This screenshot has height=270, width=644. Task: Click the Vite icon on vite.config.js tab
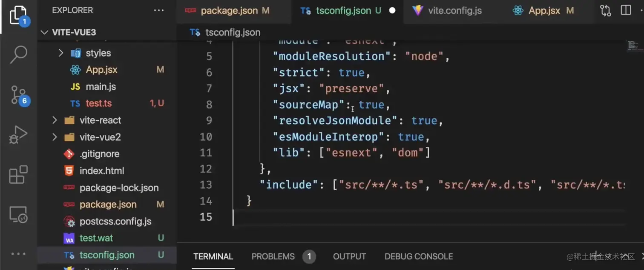tap(418, 11)
